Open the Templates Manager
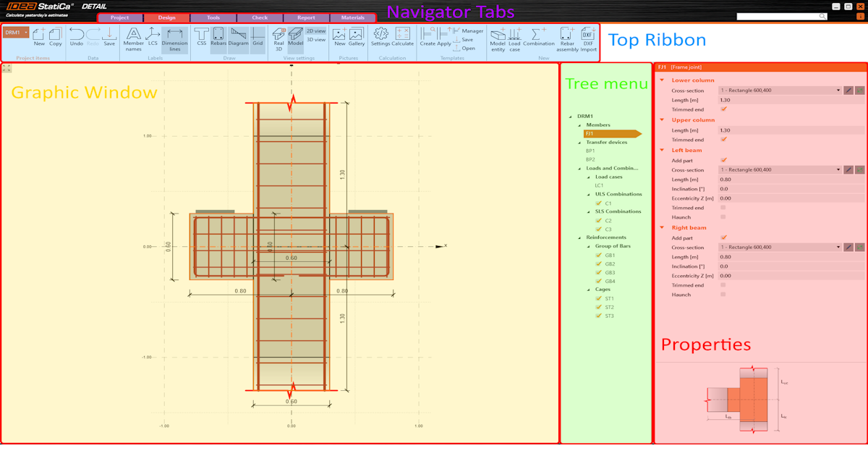 click(x=472, y=30)
